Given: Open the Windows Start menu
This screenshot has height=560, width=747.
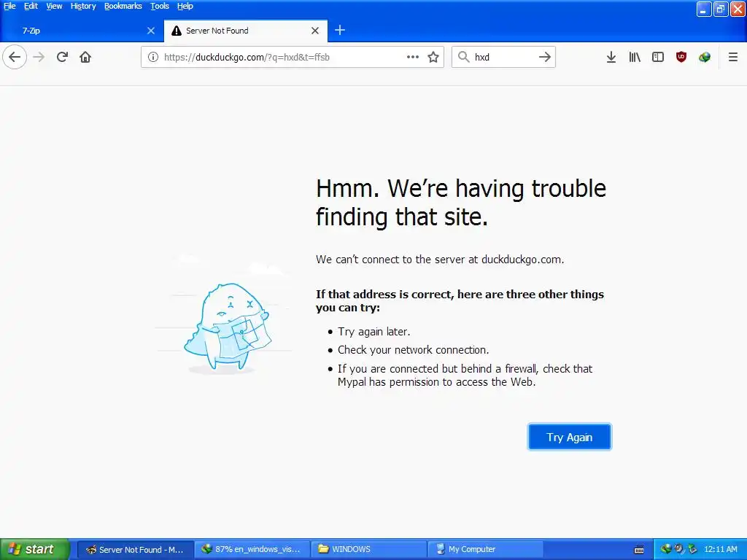Looking at the screenshot, I should (x=35, y=549).
